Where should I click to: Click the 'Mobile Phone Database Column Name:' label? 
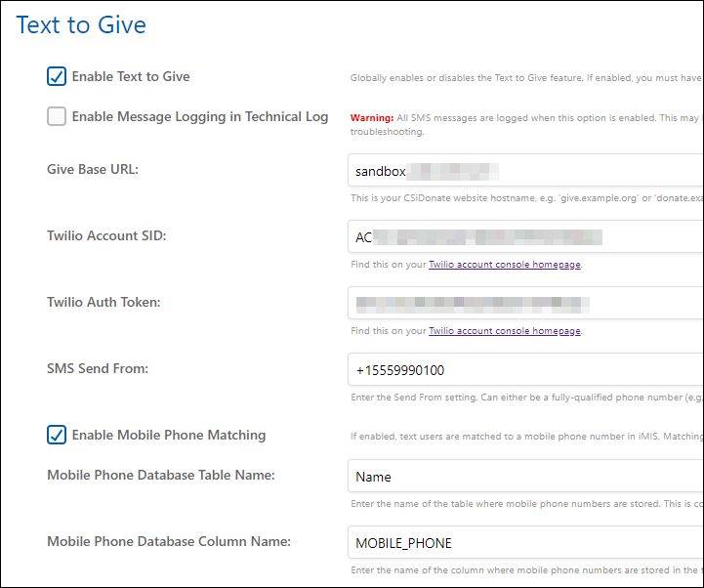coord(169,541)
